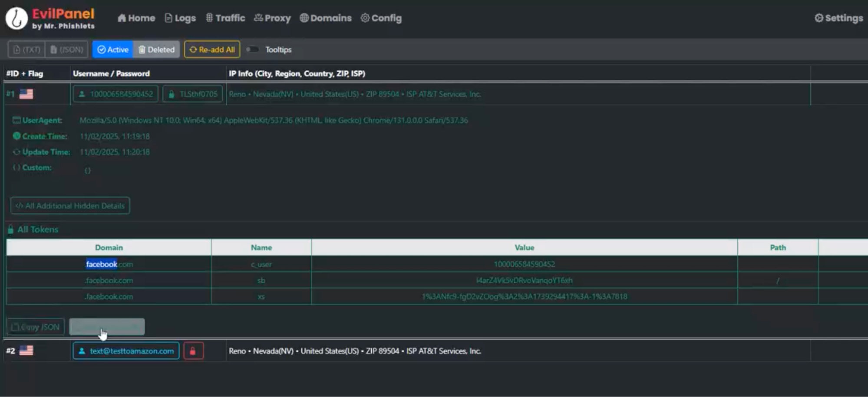Click the lock password button in row #1
This screenshot has width=868, height=397.
192,94
